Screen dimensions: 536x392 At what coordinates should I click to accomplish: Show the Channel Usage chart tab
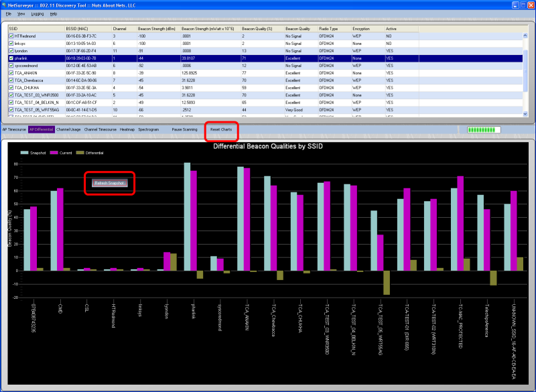[x=68, y=129]
